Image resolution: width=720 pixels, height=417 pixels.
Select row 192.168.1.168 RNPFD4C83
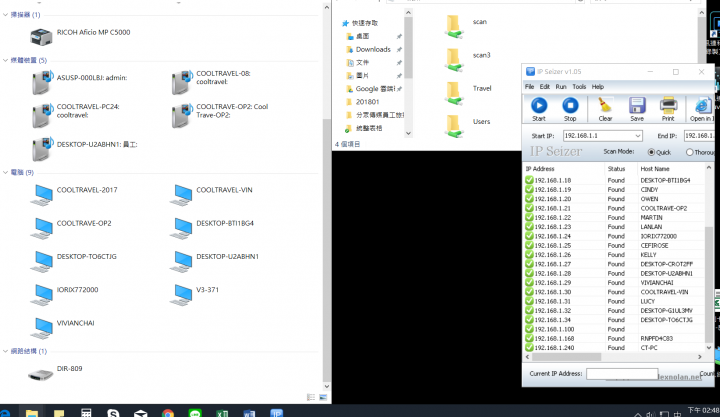[x=614, y=338]
